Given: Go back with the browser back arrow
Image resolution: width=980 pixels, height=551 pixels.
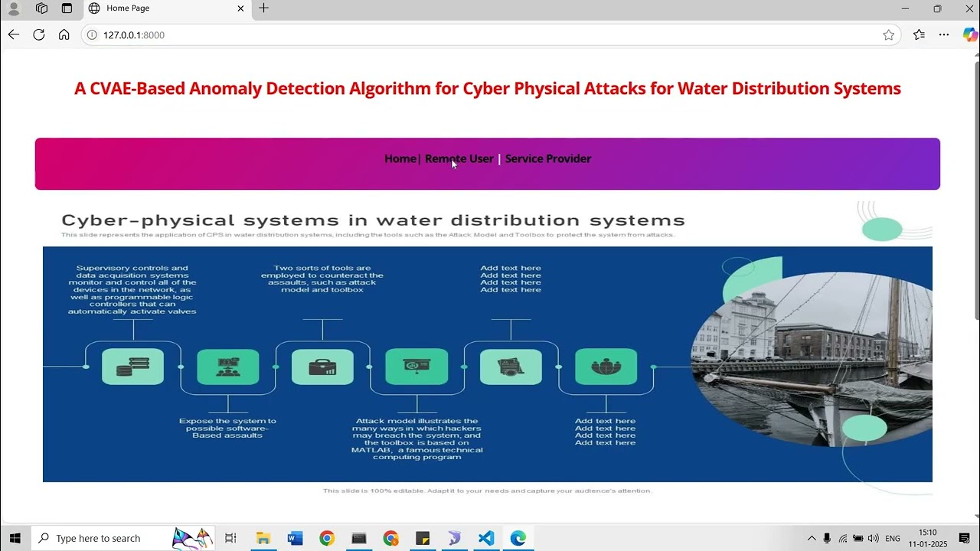Looking at the screenshot, I should point(13,34).
